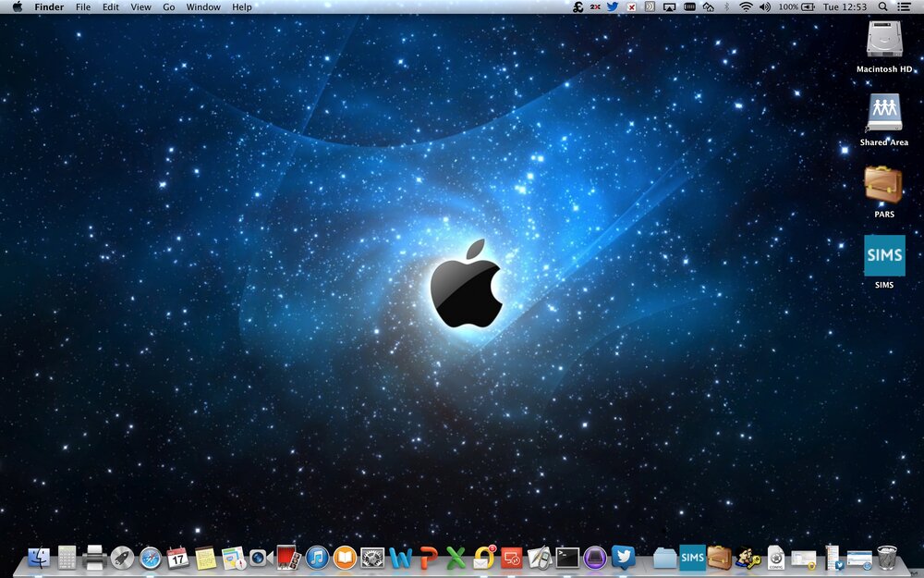
Task: Open the Maps app in the Dock
Action: click(234, 558)
